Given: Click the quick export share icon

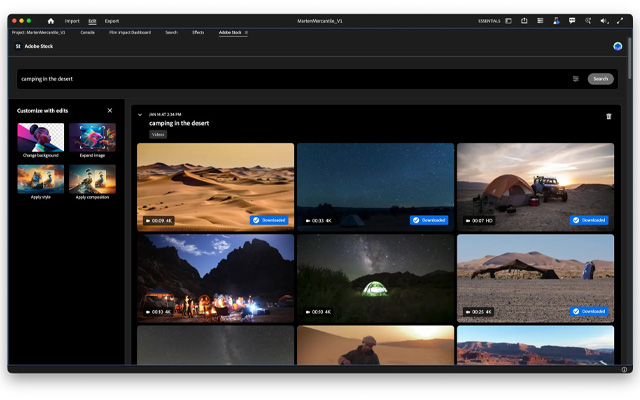Looking at the screenshot, I should (x=524, y=20).
